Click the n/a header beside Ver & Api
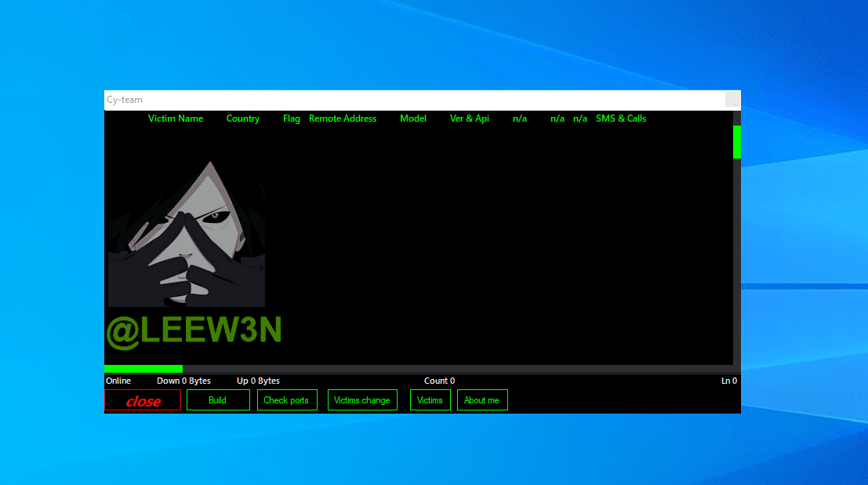Image resolution: width=868 pixels, height=485 pixels. point(520,119)
